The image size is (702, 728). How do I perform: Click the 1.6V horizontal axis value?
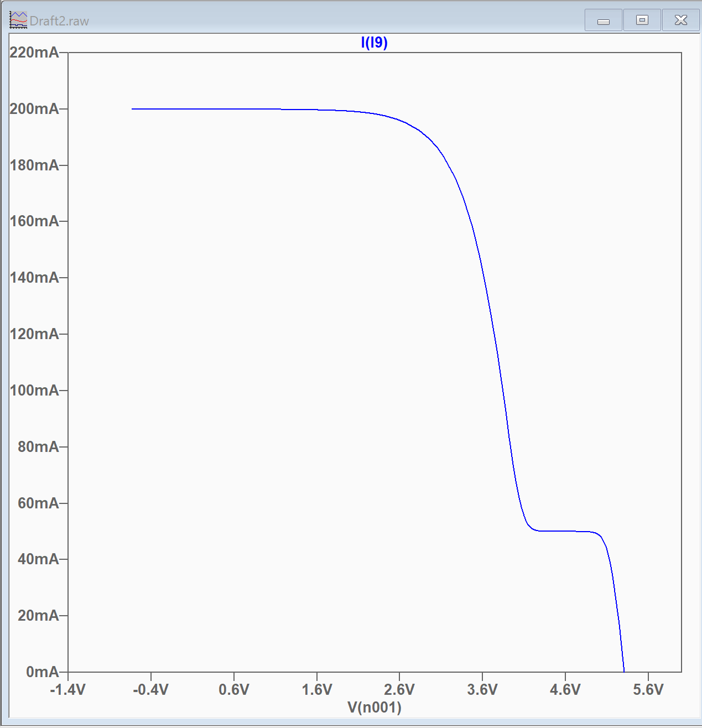317,689
